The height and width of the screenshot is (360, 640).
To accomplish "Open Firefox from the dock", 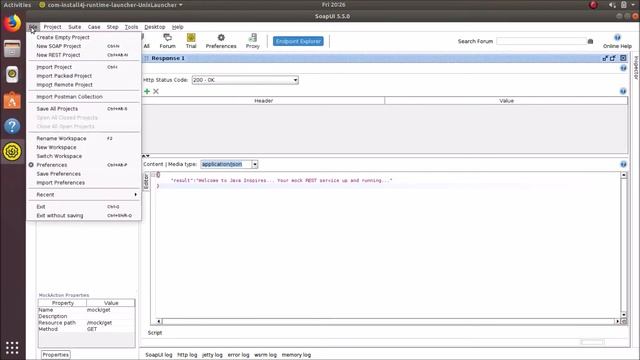I will click(x=12, y=23).
